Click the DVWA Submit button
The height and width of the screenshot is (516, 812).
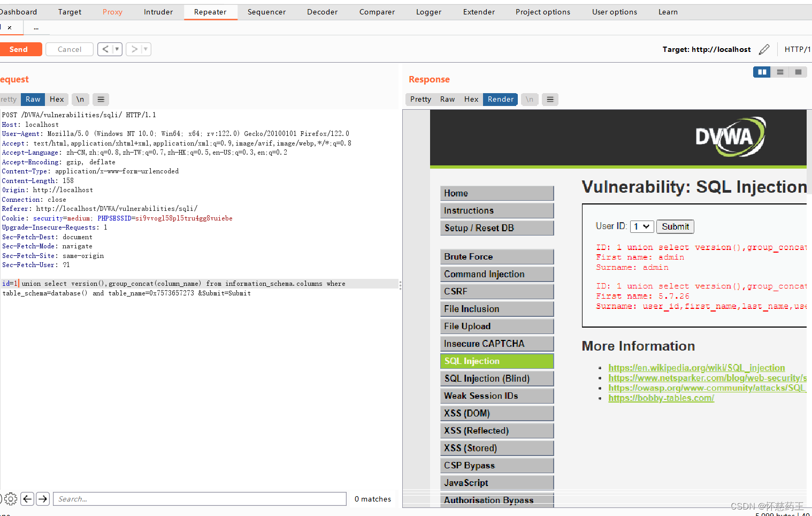click(675, 226)
